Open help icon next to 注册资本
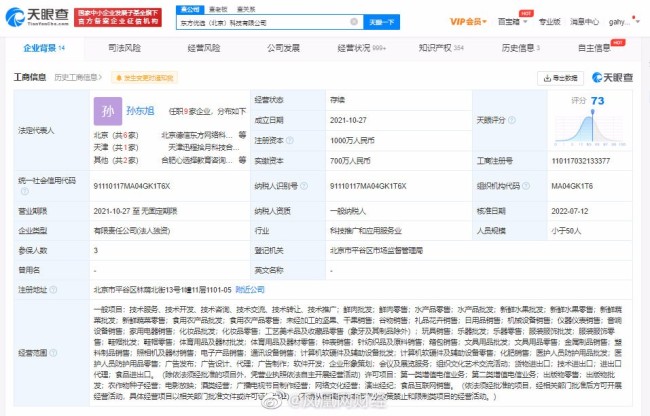 (x=290, y=140)
